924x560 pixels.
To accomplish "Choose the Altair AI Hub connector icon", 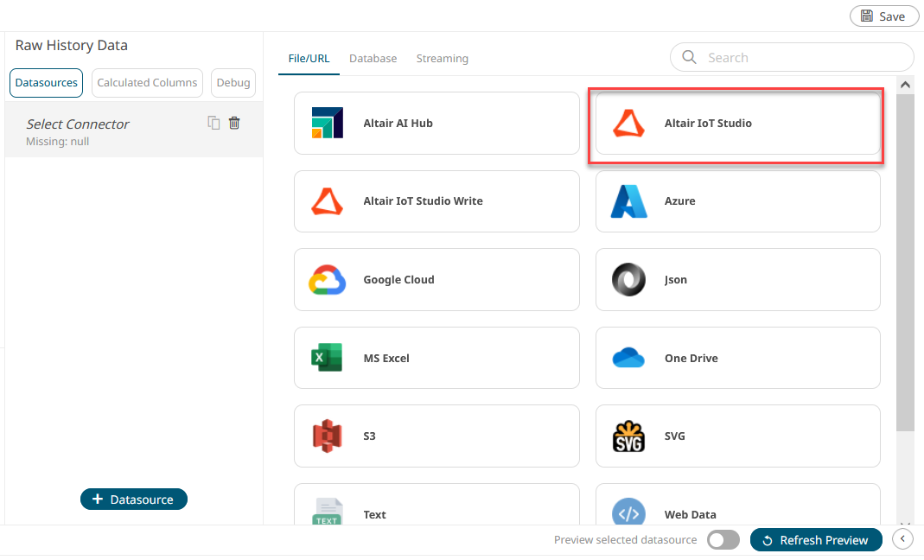I will pos(328,124).
